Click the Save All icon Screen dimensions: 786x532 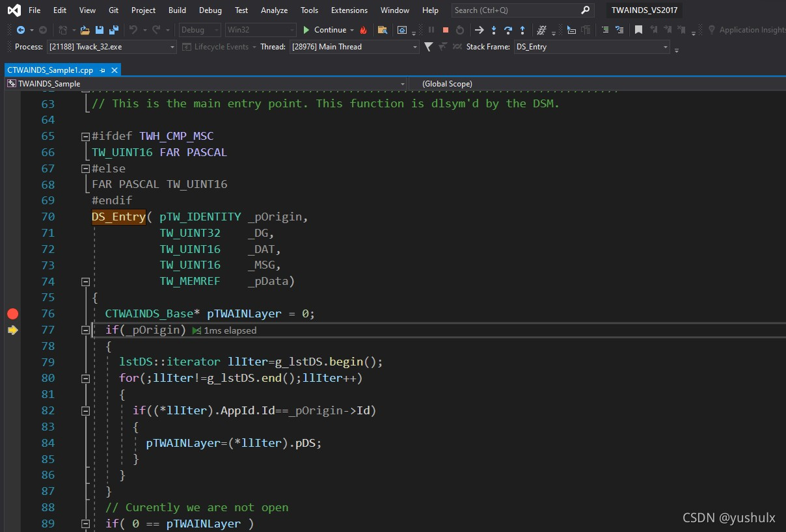(x=113, y=30)
